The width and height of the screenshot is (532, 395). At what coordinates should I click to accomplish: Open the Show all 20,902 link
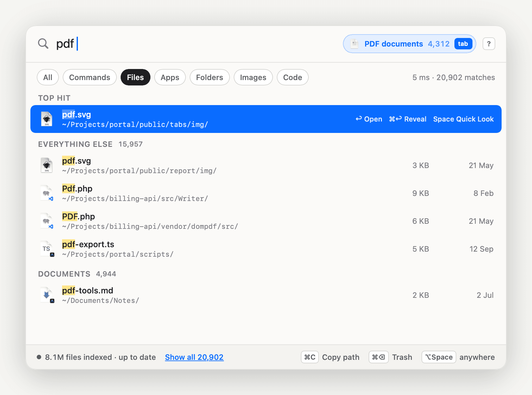pos(194,357)
